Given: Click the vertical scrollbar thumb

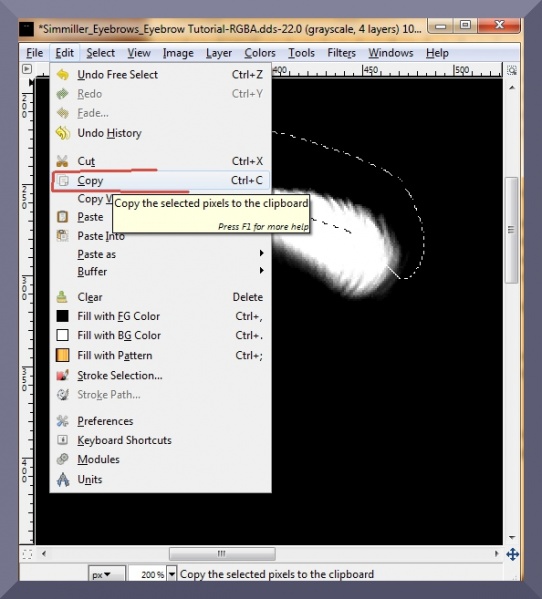Looking at the screenshot, I should pyautogui.click(x=511, y=230).
